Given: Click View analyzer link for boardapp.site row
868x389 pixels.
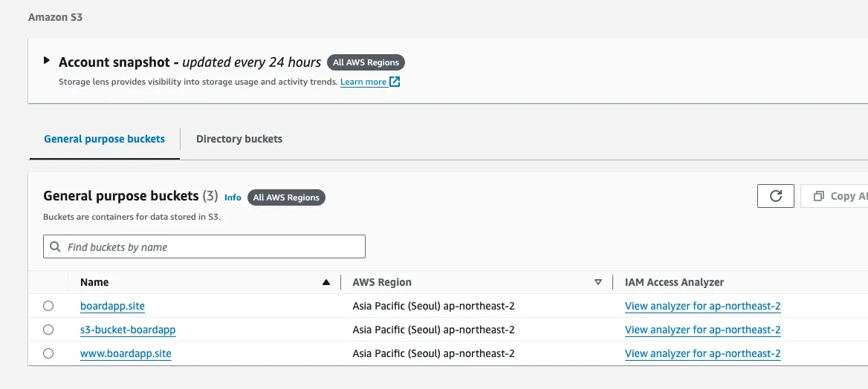Looking at the screenshot, I should 702,306.
